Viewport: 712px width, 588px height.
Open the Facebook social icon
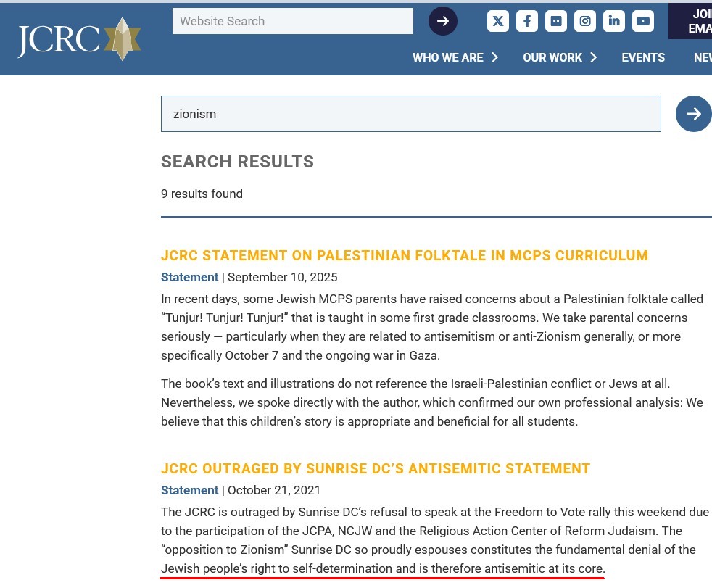pos(526,21)
